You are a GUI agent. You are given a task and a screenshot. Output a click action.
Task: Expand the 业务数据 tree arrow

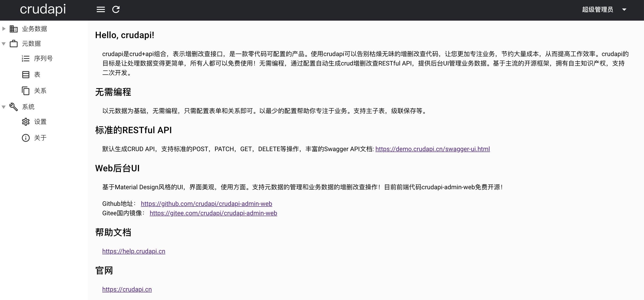4,29
